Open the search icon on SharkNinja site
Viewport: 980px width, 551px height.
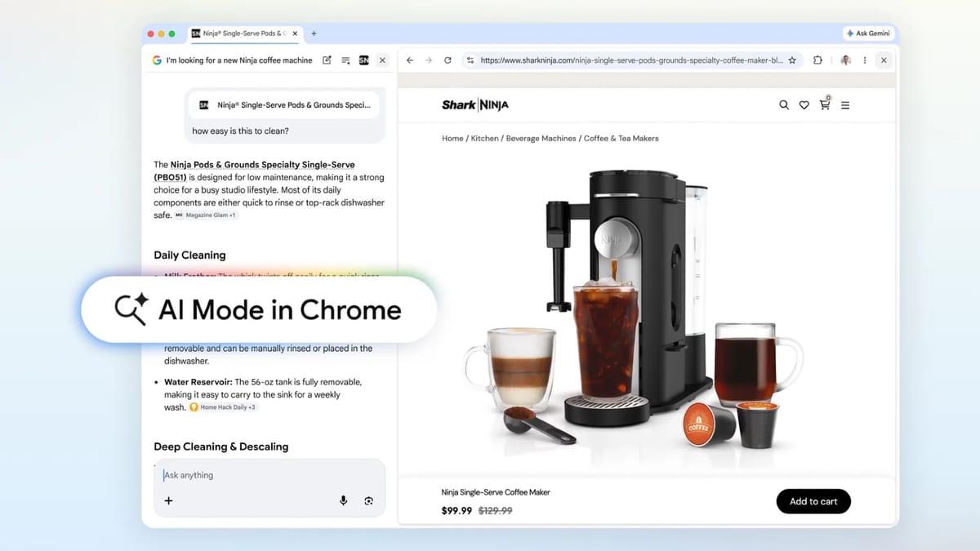783,104
